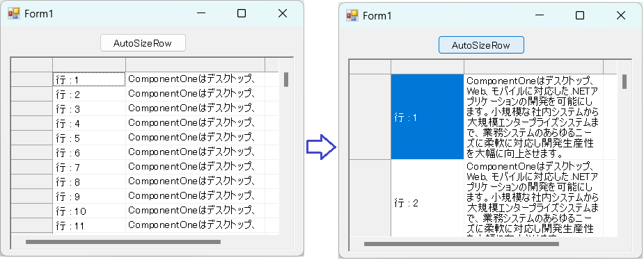Maximize the right Form1 window
Image resolution: width=644 pixels, height=260 pixels.
click(580, 15)
